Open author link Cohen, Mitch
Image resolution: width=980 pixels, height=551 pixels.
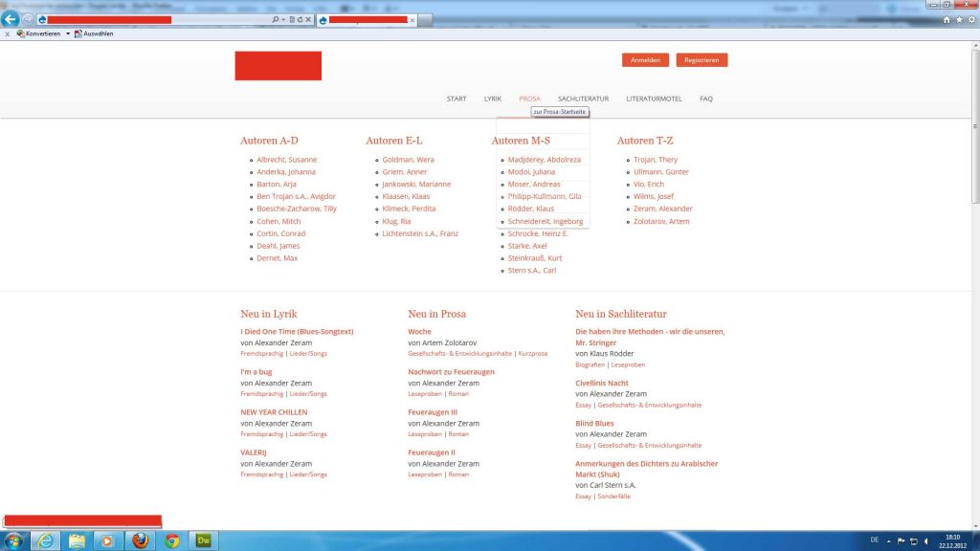tap(278, 221)
